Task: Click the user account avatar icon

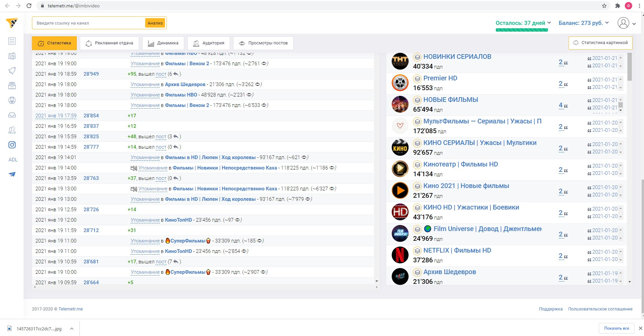Action: point(623,23)
